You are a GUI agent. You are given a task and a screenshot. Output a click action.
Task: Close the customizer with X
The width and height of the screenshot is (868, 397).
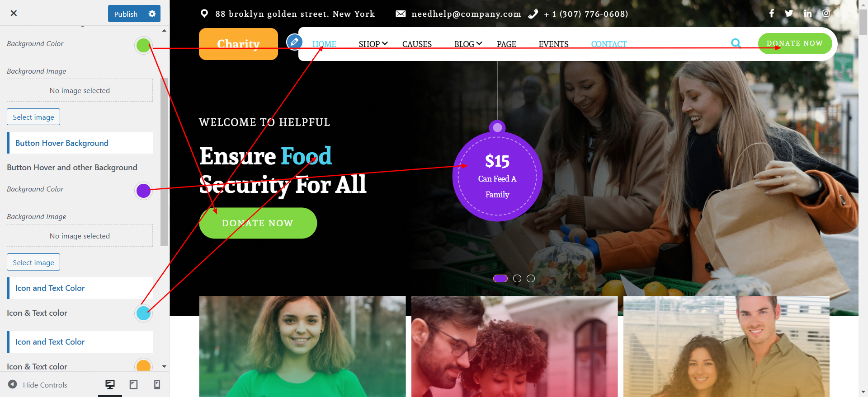pyautogui.click(x=14, y=13)
